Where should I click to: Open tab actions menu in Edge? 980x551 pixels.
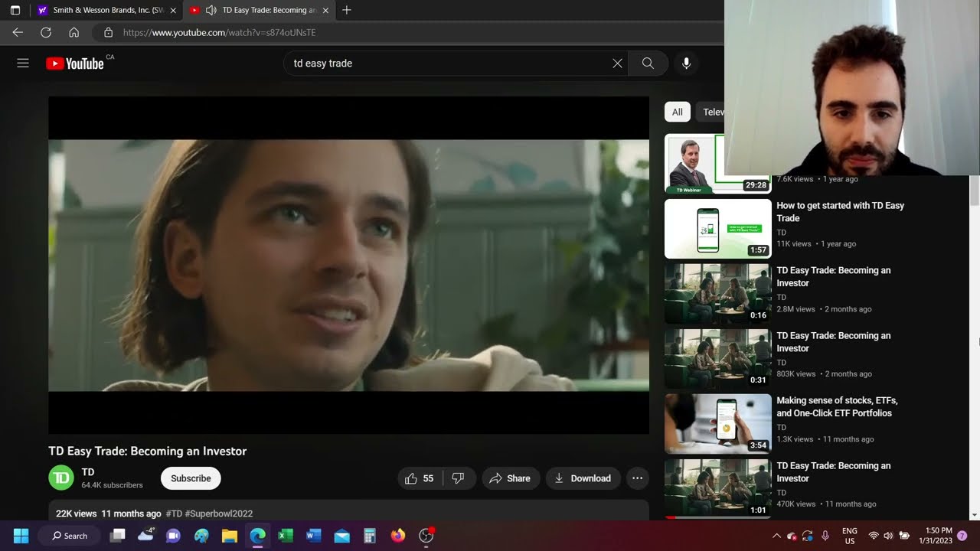click(x=15, y=10)
